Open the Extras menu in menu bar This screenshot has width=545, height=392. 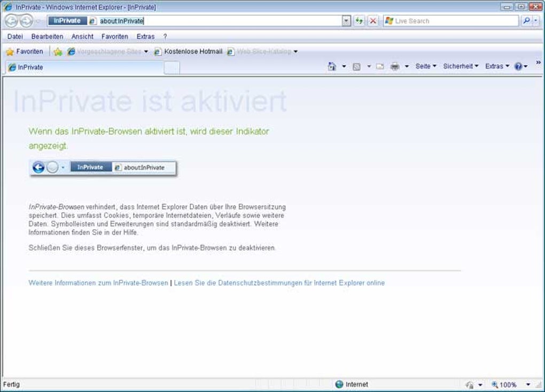145,36
